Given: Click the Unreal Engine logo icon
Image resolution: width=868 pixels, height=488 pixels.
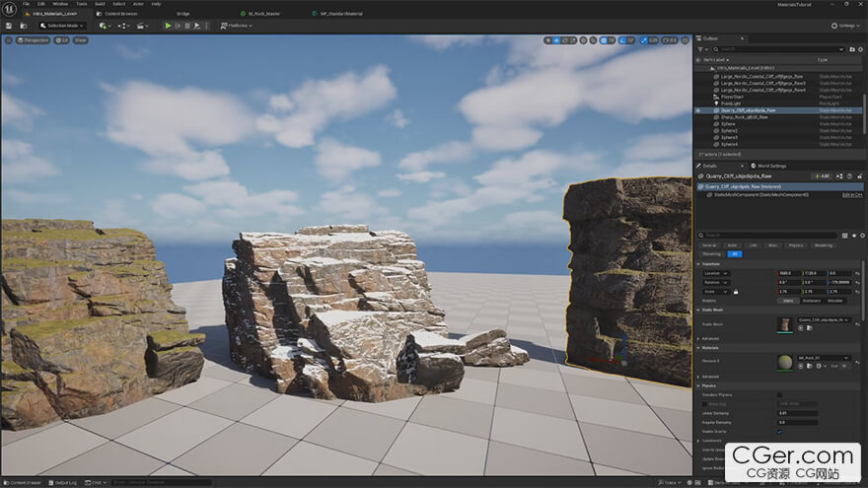Looking at the screenshot, I should point(9,9).
